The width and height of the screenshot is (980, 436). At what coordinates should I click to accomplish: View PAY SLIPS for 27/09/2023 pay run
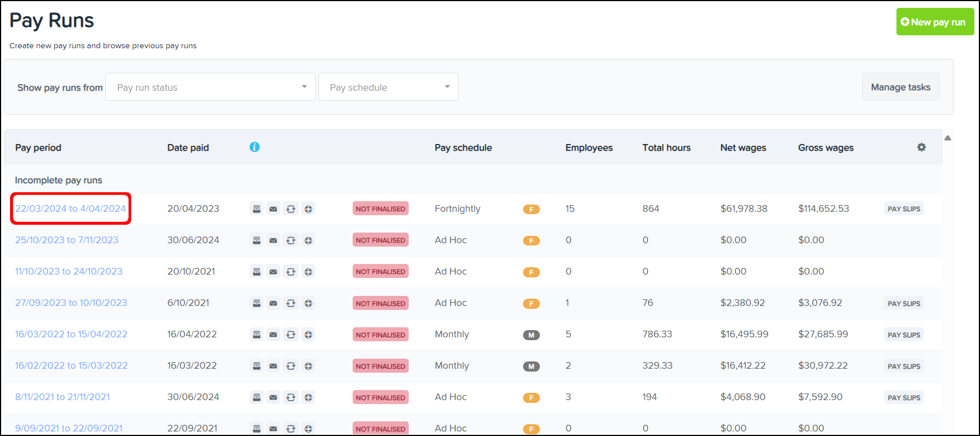(x=904, y=303)
